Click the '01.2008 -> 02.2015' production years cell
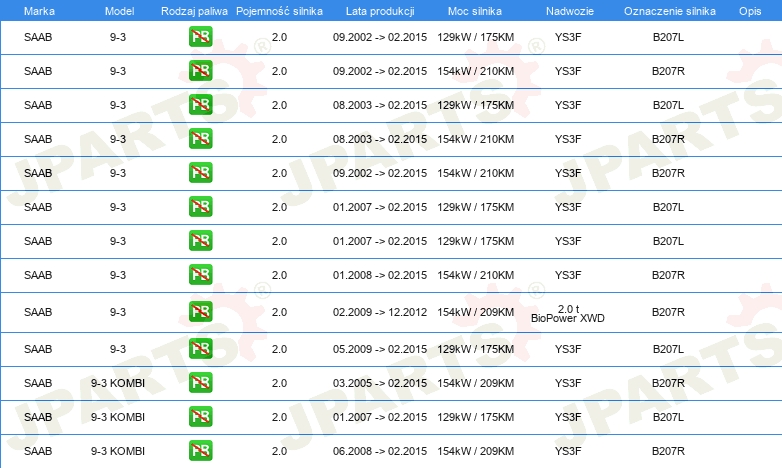782x468 pixels. pyautogui.click(x=380, y=275)
